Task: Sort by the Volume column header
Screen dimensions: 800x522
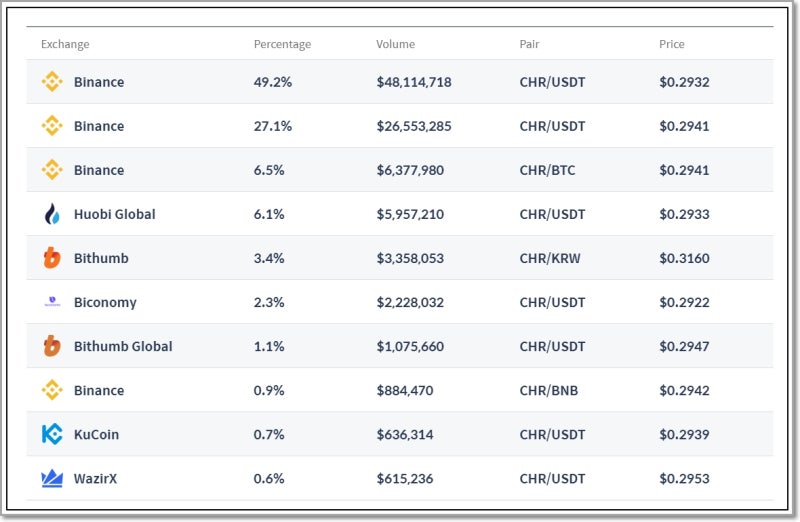Action: click(395, 44)
